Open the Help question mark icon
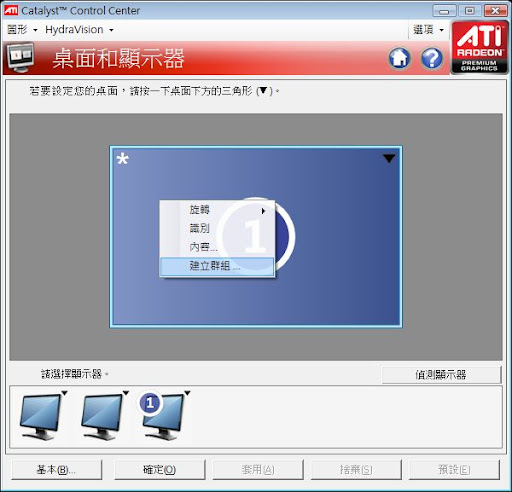Screen dimensions: 512x492 tap(432, 58)
